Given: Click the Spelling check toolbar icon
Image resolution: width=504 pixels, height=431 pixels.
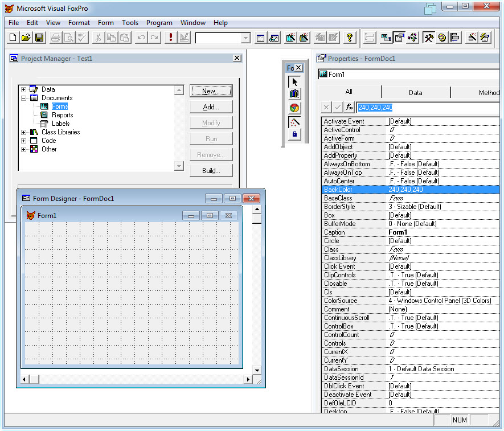Looking at the screenshot, I should [x=82, y=38].
